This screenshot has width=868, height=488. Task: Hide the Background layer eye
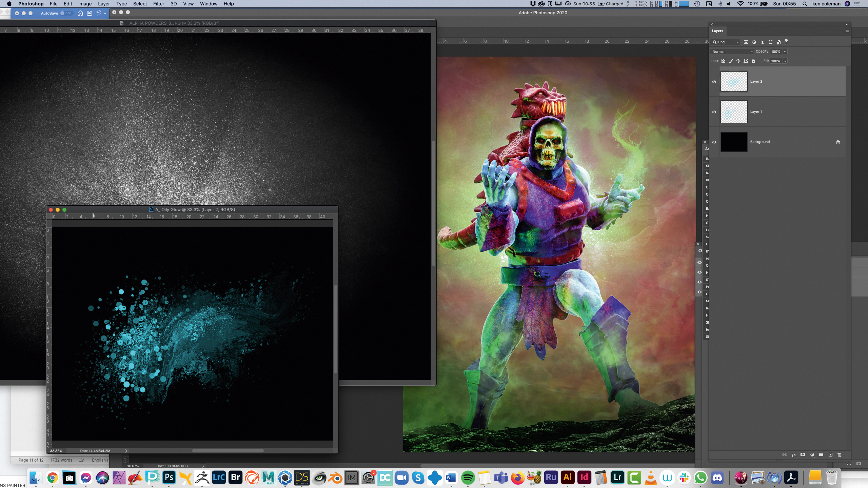coord(714,142)
